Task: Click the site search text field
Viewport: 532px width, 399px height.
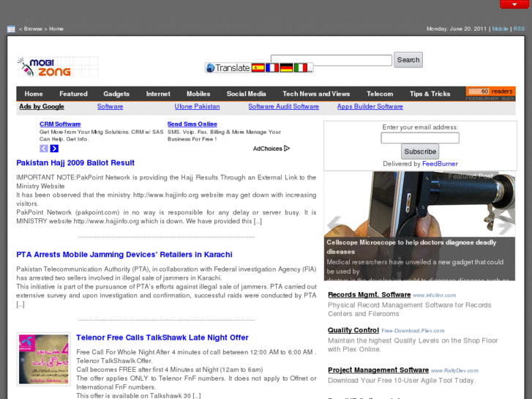Action: (331, 60)
